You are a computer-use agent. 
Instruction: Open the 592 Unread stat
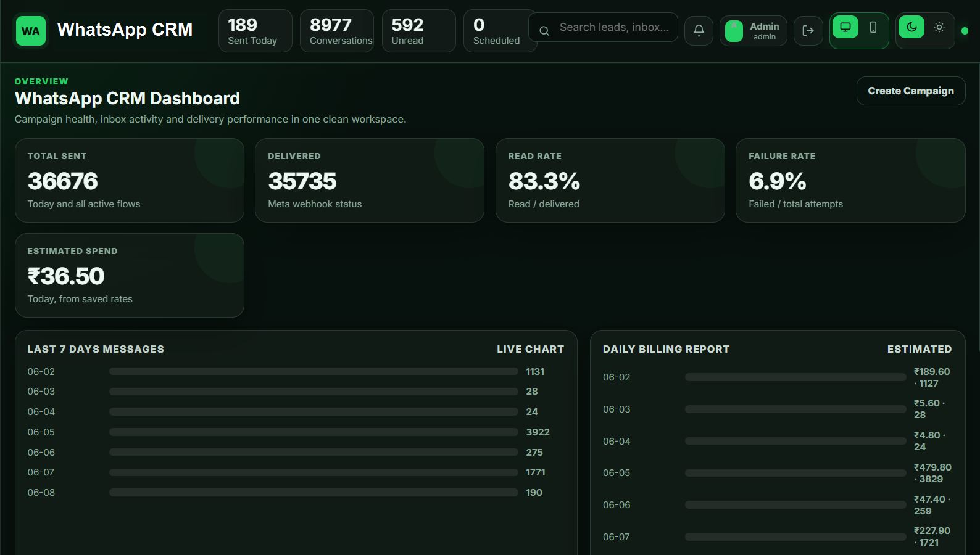[419, 31]
